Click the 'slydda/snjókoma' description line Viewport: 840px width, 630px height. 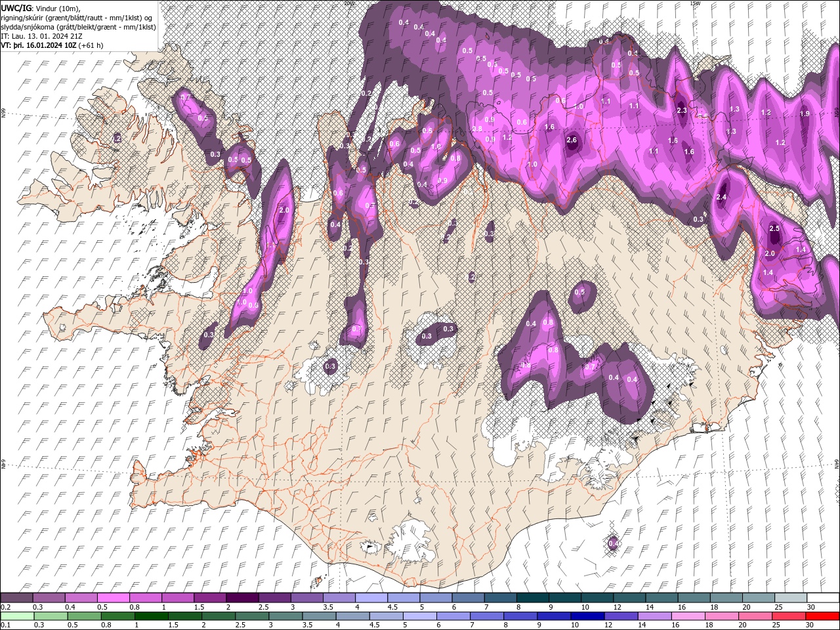tap(78, 27)
